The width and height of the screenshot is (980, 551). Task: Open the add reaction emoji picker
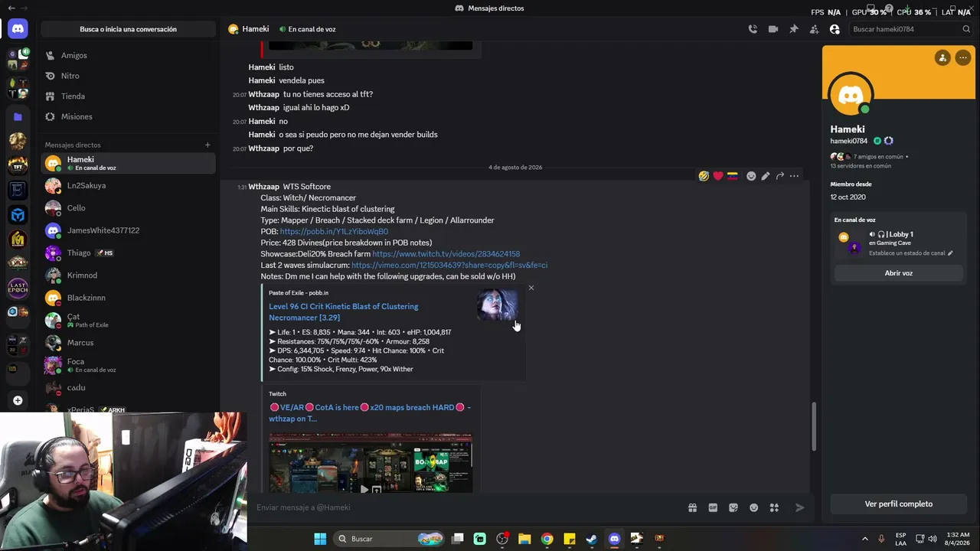point(751,176)
